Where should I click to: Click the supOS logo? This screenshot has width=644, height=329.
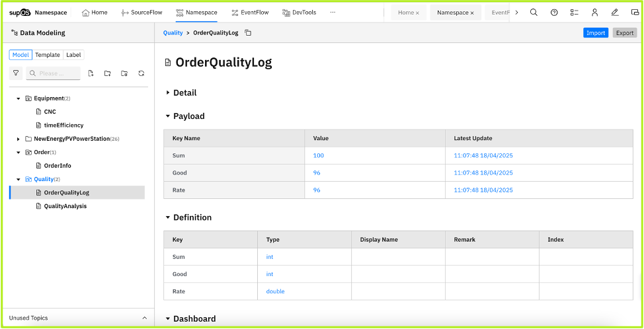pyautogui.click(x=20, y=13)
